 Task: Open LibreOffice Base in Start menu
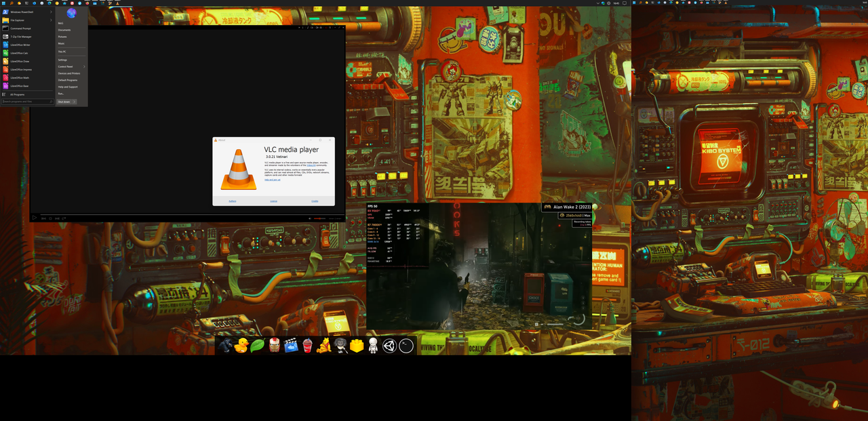26,86
